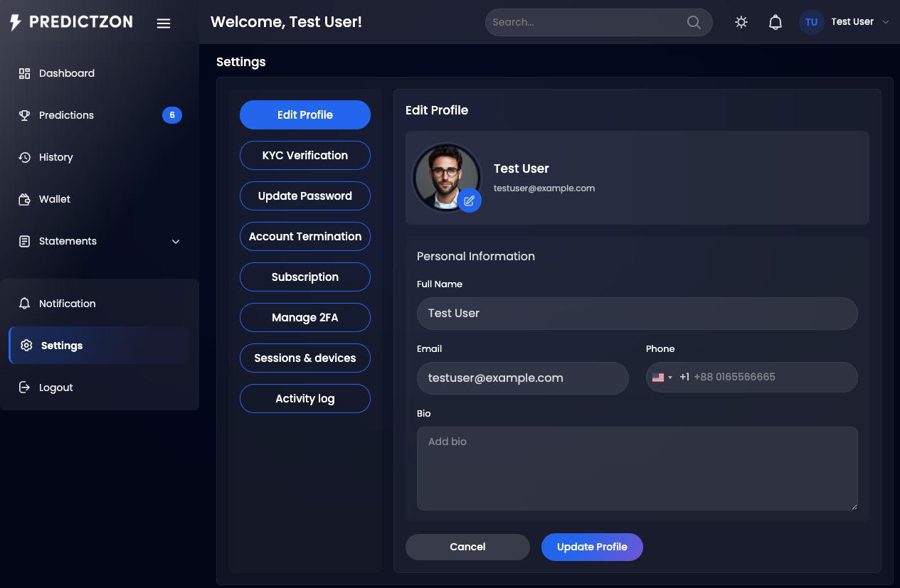Viewport: 900px width, 588px height.
Task: Click the Full Name input field
Action: [x=637, y=314]
